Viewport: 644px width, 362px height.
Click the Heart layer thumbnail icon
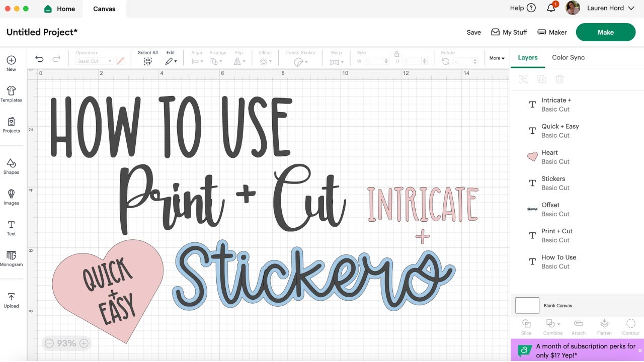tap(532, 157)
